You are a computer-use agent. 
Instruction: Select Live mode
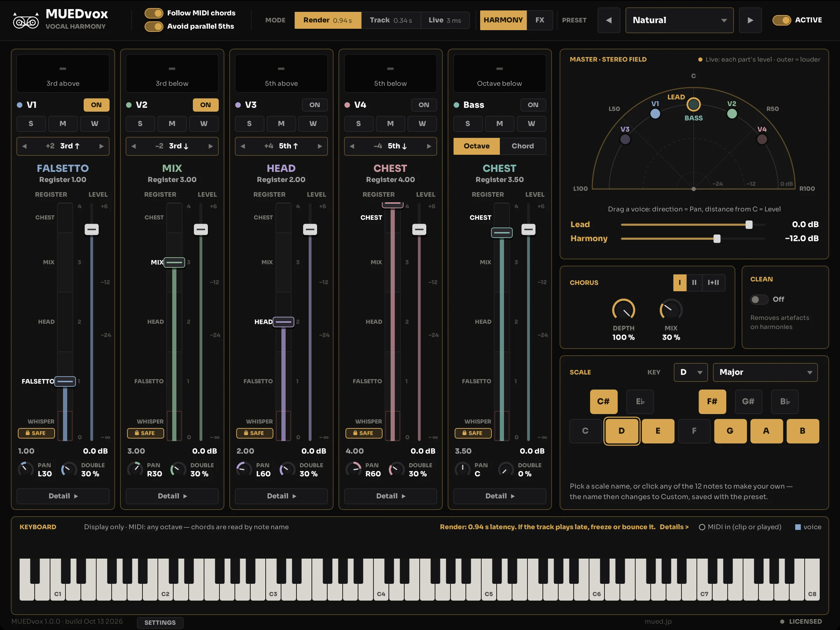445,20
